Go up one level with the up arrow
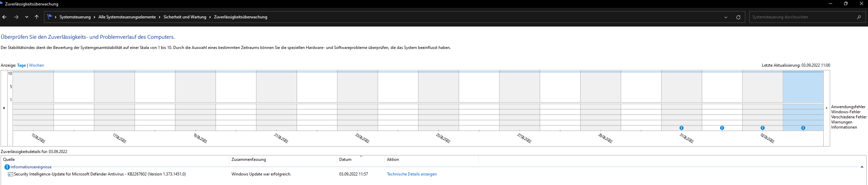 [36, 17]
